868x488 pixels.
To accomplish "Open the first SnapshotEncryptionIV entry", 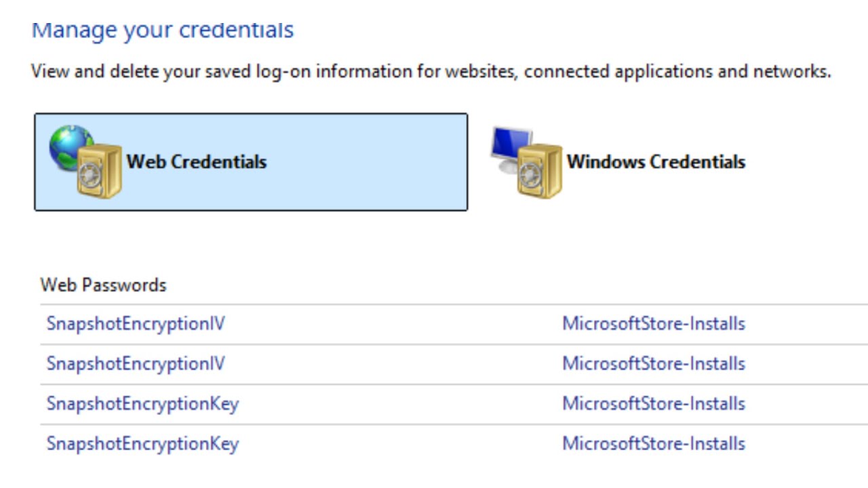I will click(x=135, y=323).
